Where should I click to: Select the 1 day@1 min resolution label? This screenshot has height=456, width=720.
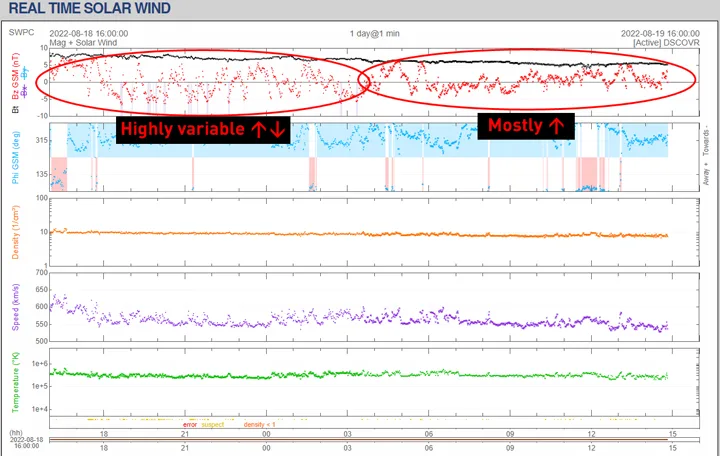374,34
